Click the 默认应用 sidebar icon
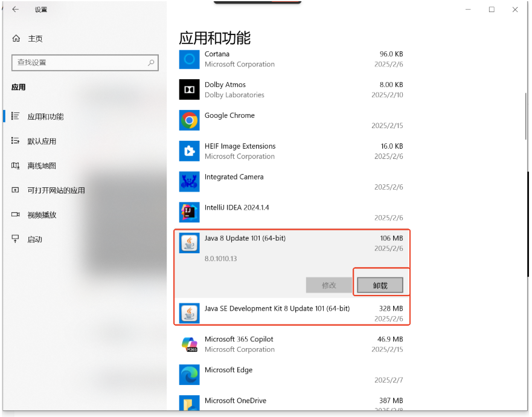The image size is (532, 417). click(15, 141)
